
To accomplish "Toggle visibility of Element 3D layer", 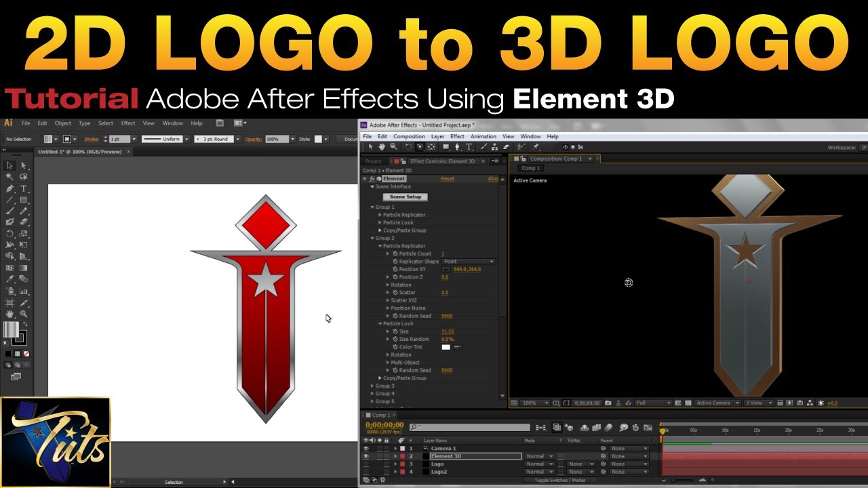I will click(x=366, y=456).
